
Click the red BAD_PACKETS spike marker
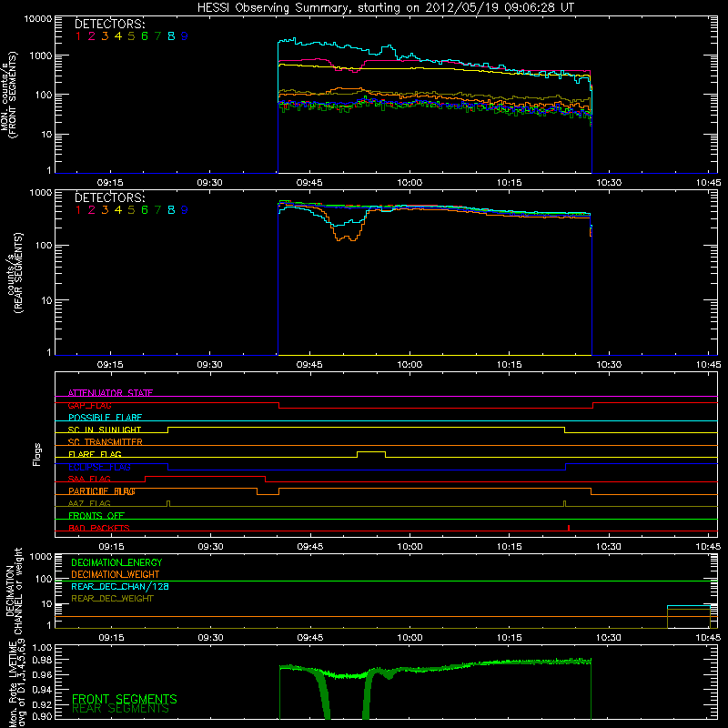click(569, 528)
